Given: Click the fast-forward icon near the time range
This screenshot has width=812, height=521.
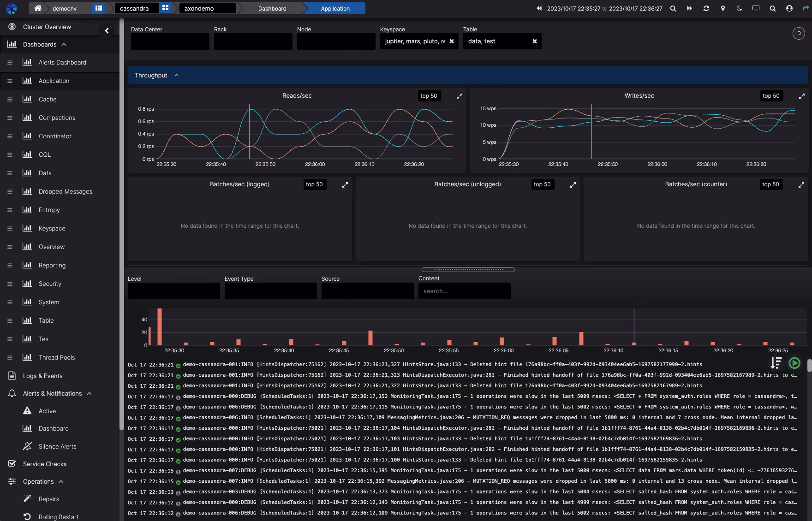Looking at the screenshot, I should [x=690, y=8].
